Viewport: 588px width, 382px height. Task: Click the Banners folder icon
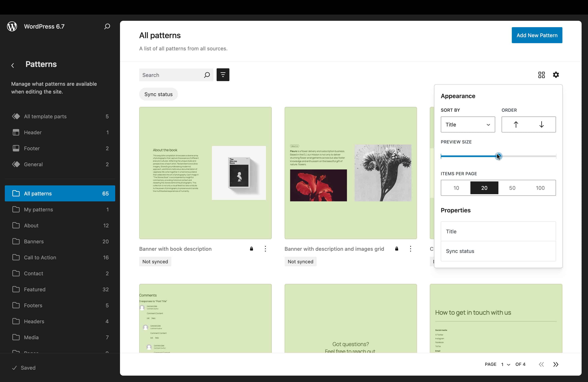[16, 241]
